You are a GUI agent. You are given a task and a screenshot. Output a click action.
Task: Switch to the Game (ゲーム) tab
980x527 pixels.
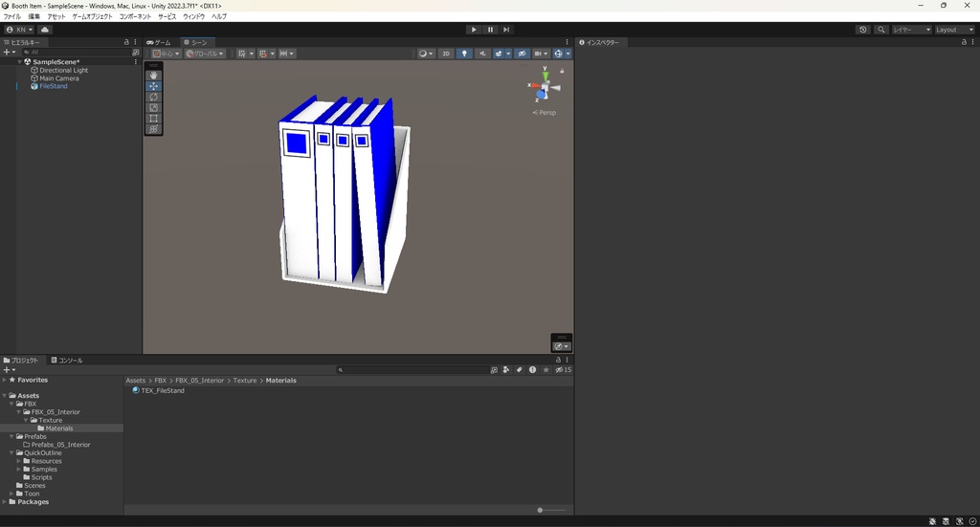click(x=159, y=42)
